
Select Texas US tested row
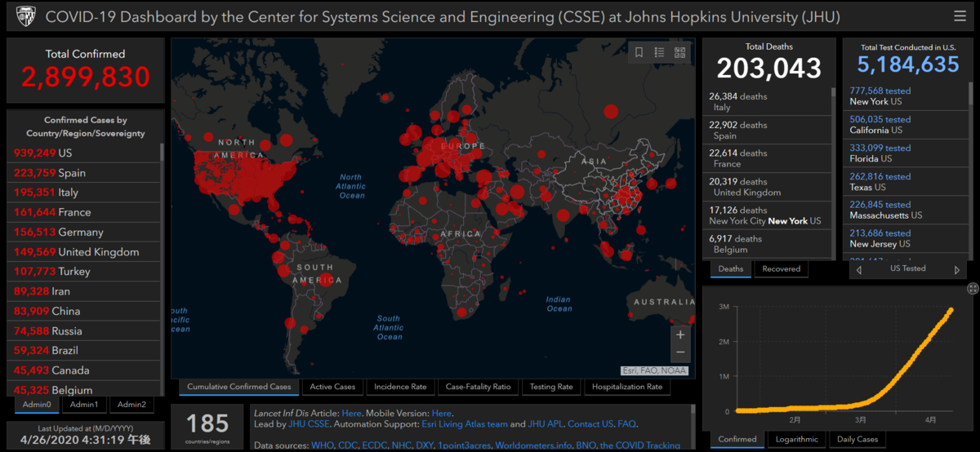tap(906, 182)
